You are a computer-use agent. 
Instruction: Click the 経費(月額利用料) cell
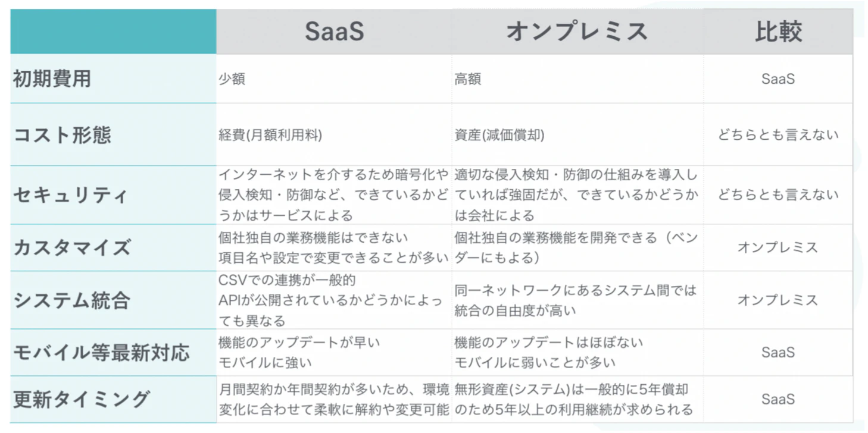click(334, 135)
